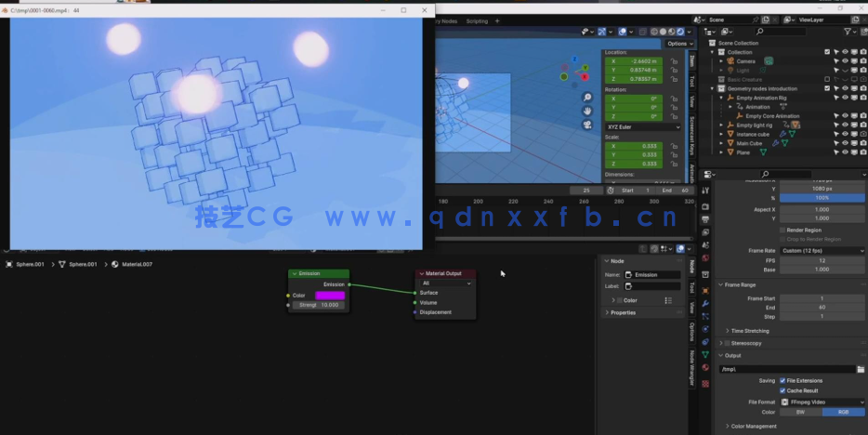The width and height of the screenshot is (868, 435).
Task: Switch to the Scripting workspace tab
Action: pos(476,20)
